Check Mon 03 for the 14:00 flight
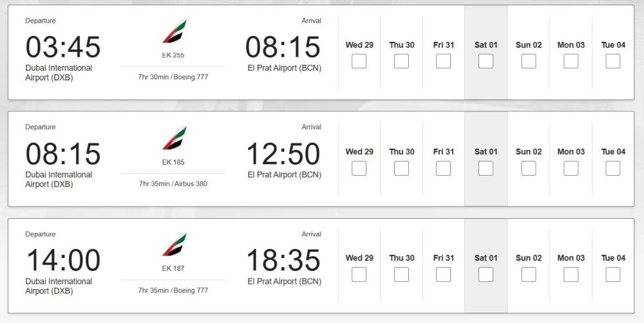The height and width of the screenshot is (323, 644). (571, 275)
